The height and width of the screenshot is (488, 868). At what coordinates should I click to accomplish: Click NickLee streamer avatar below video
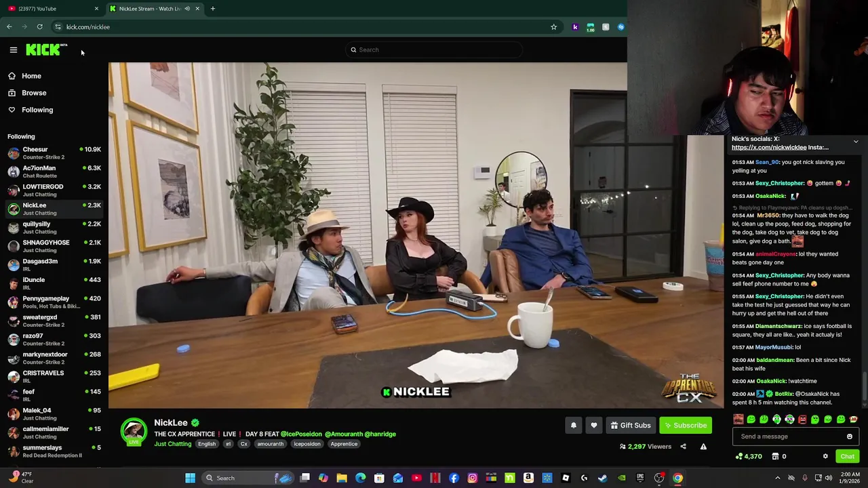[x=134, y=432]
